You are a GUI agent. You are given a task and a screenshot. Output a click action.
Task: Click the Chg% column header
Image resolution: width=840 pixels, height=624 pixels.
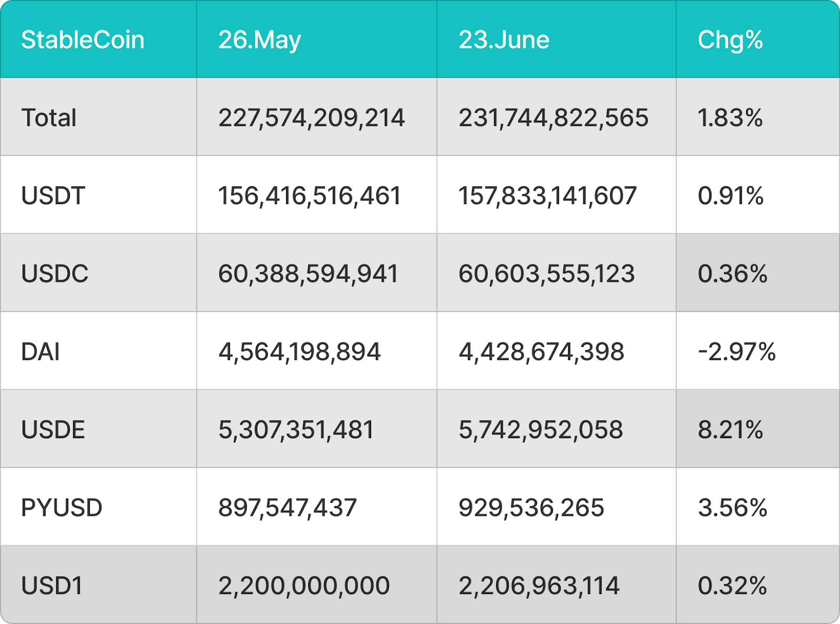[730, 40]
